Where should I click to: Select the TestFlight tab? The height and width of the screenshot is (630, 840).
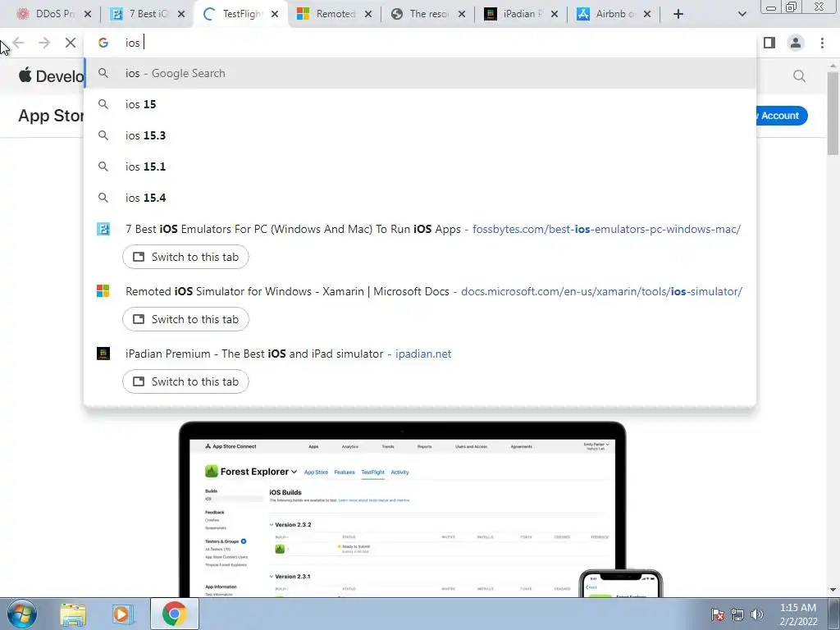pos(239,14)
